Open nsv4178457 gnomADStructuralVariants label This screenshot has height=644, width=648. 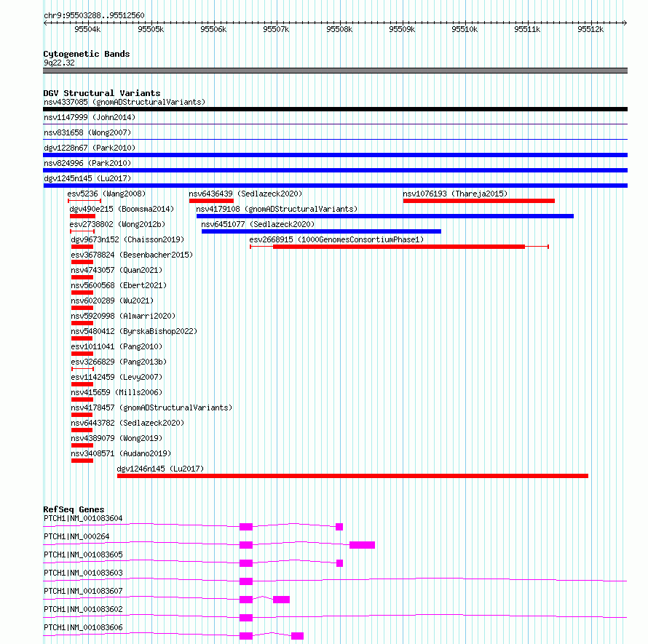(x=151, y=408)
